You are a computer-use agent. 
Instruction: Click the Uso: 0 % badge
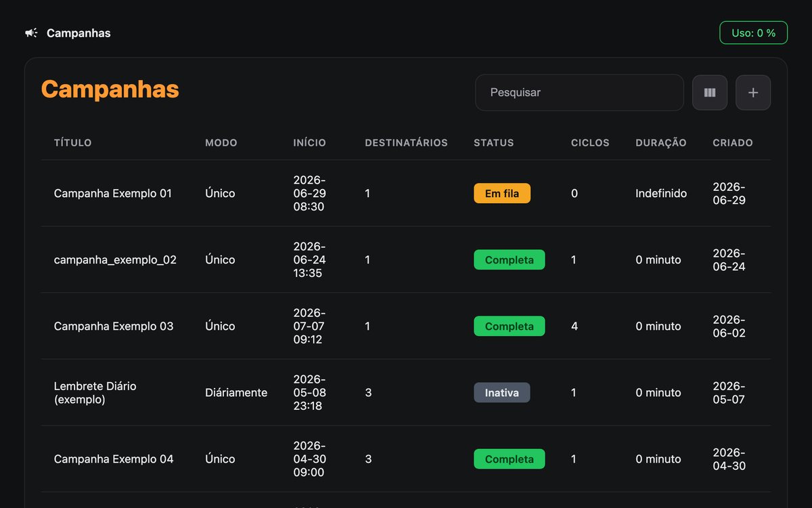(x=753, y=33)
